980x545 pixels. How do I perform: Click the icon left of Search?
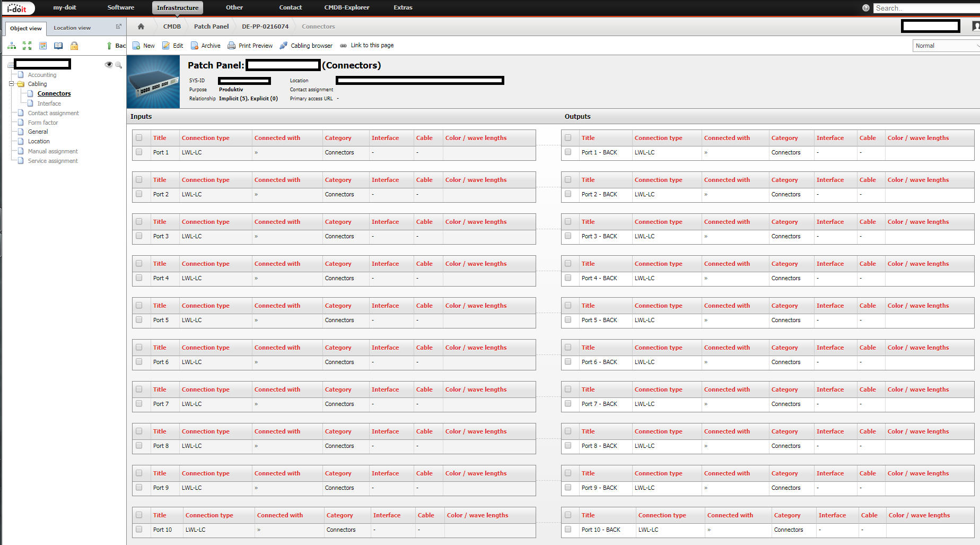866,8
